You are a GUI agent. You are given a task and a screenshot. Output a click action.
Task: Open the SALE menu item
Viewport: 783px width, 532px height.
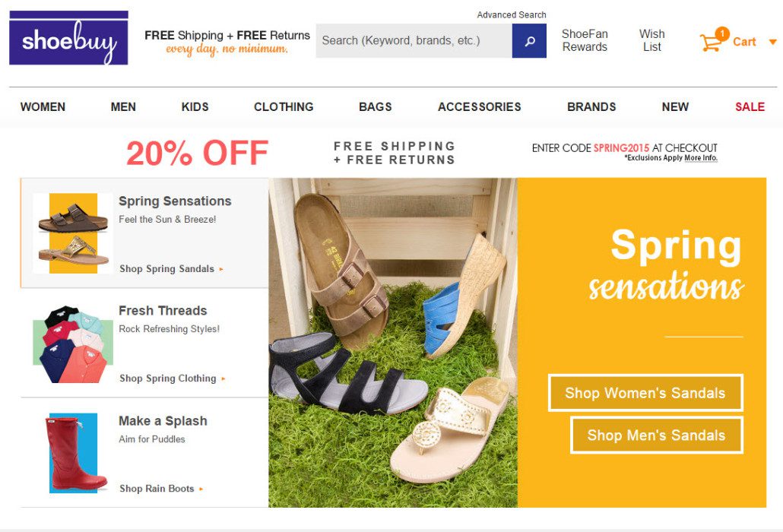tap(750, 107)
